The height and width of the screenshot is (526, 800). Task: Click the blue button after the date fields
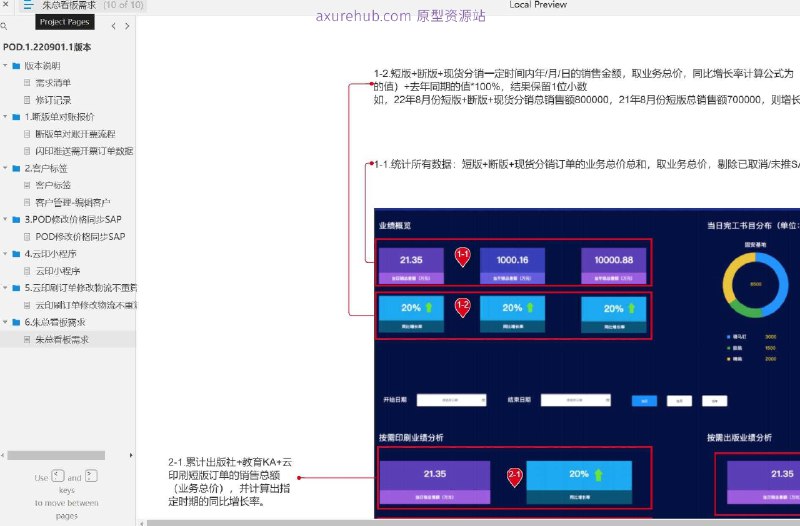click(644, 401)
